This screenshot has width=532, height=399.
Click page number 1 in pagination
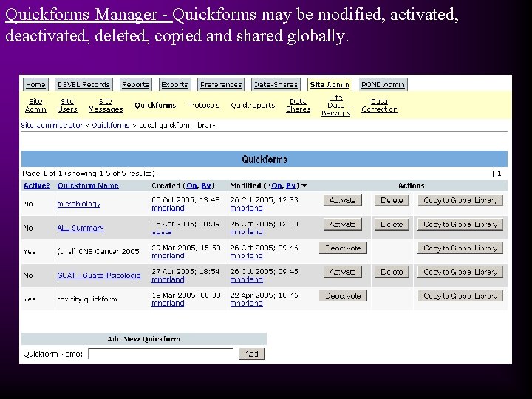point(499,174)
